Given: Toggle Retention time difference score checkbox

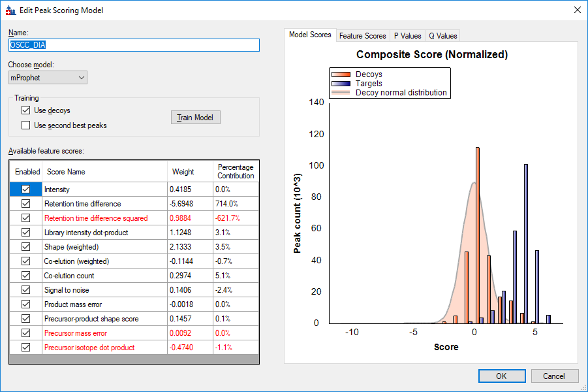Looking at the screenshot, I should [26, 204].
